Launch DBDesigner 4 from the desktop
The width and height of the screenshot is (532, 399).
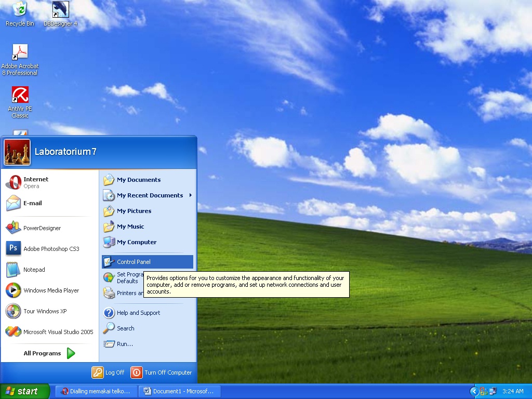click(60, 14)
